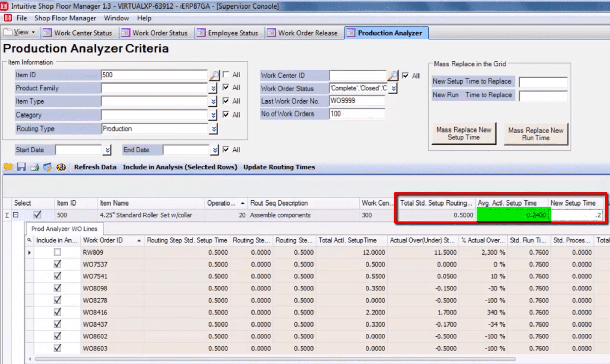610x364 pixels.
Task: Open the Item ID lookup magnifier
Action: 214,75
